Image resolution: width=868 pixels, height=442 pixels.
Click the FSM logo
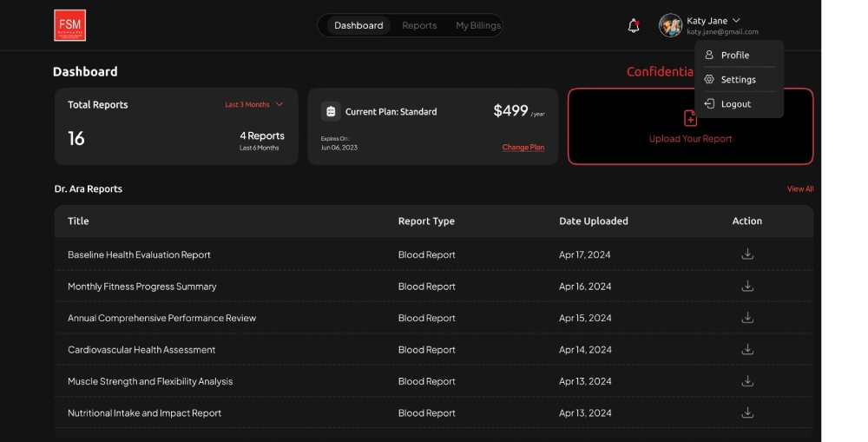click(x=69, y=25)
